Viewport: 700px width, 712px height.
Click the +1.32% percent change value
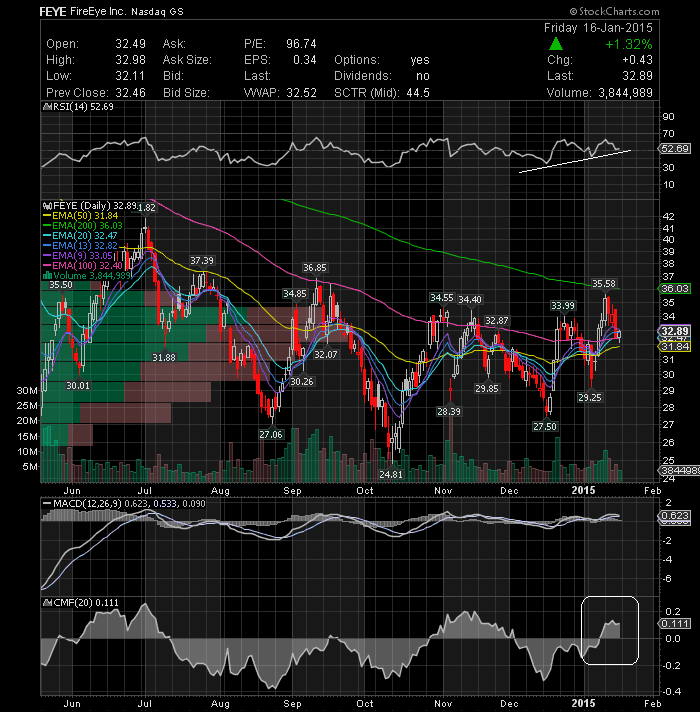pyautogui.click(x=629, y=44)
